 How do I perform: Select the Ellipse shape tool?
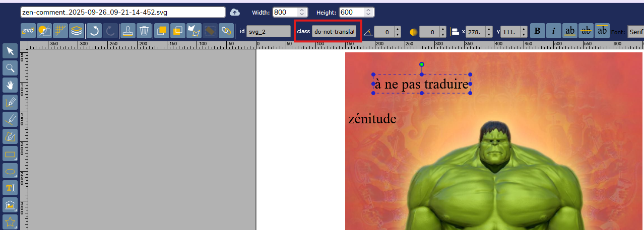click(10, 171)
